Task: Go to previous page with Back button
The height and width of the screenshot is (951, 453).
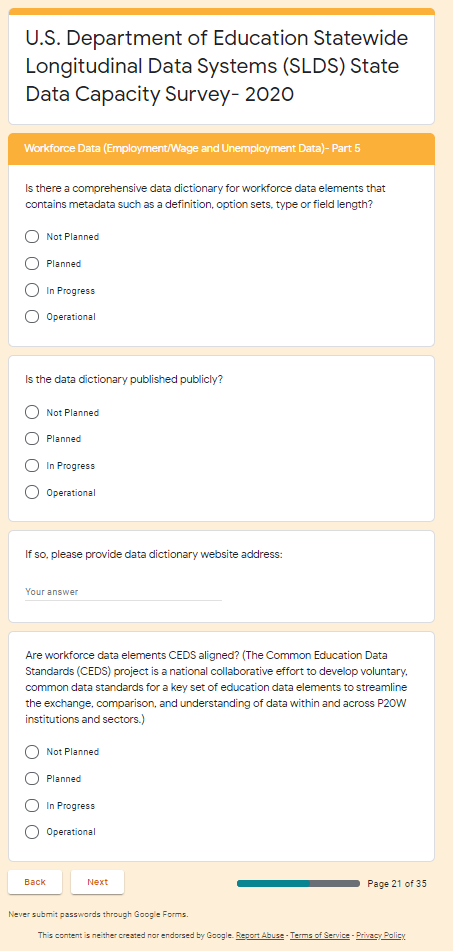Action: tap(35, 882)
